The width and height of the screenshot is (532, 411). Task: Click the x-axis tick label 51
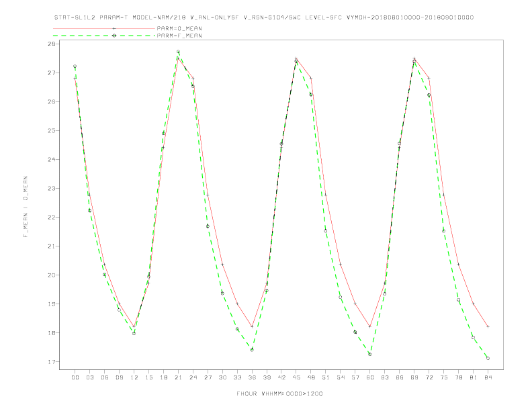pyautogui.click(x=326, y=377)
